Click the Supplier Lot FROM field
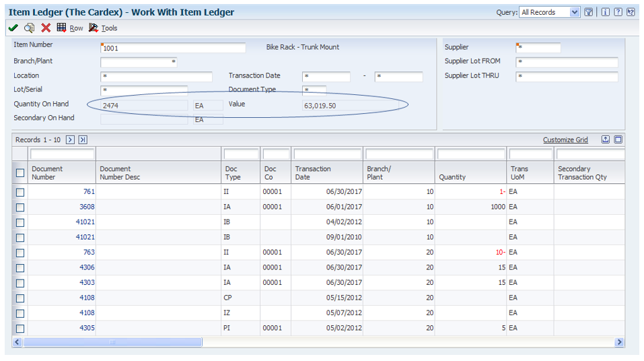This screenshot has width=644, height=361. click(x=567, y=62)
